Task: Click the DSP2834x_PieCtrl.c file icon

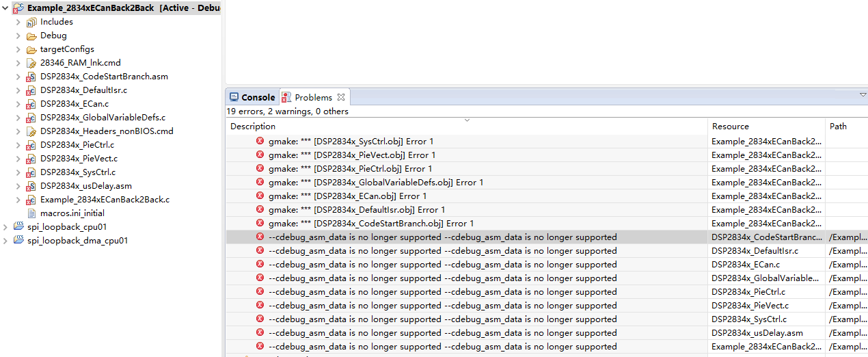Action: (x=31, y=145)
